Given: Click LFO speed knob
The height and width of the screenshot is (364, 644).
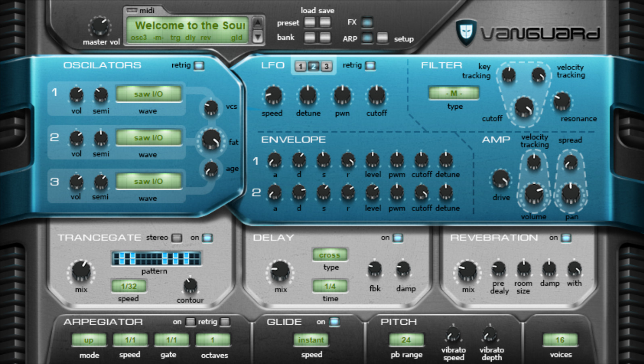Looking at the screenshot, I should [273, 96].
